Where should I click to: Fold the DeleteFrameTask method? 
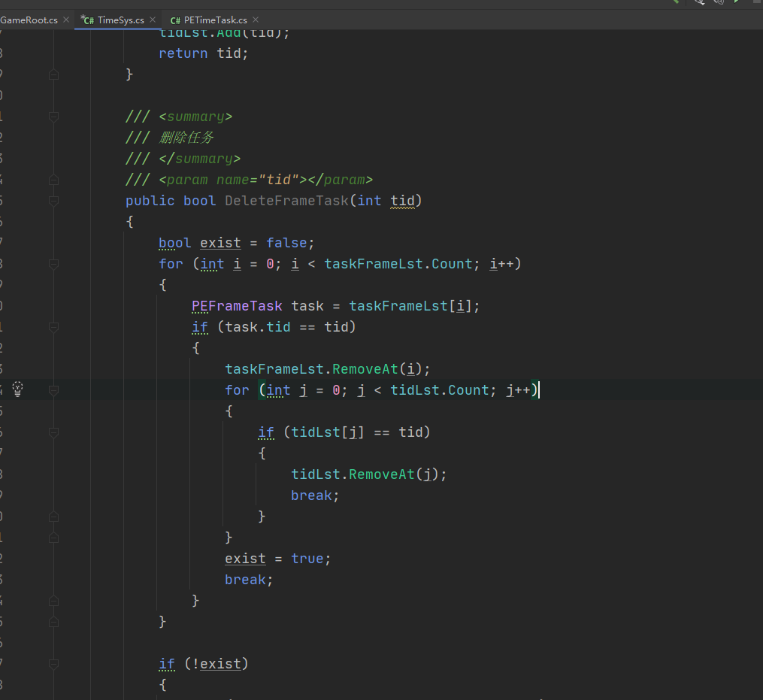point(54,201)
